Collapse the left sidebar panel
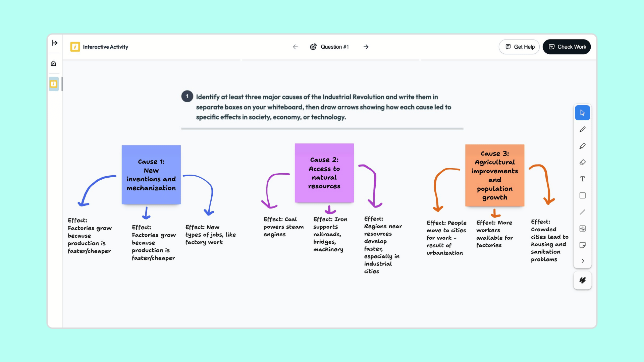Viewport: 644px width, 362px height. 55,43
